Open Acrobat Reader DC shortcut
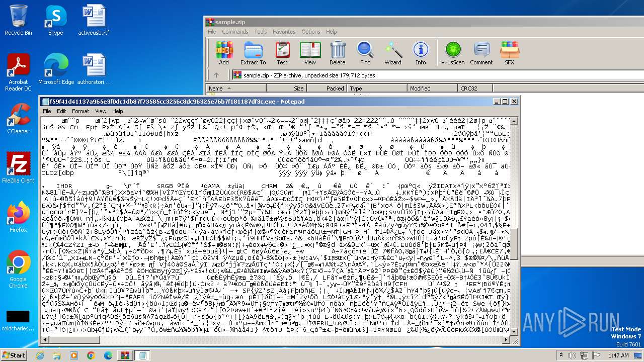 (18, 73)
